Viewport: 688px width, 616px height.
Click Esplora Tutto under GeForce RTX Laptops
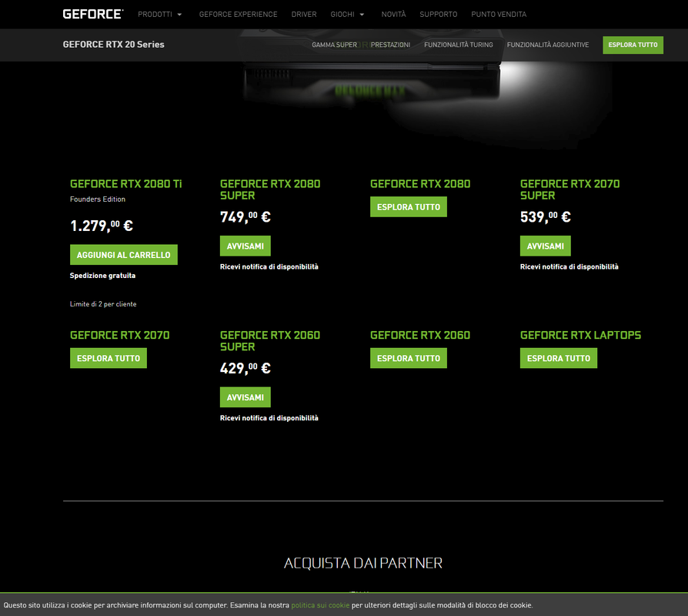click(x=559, y=358)
